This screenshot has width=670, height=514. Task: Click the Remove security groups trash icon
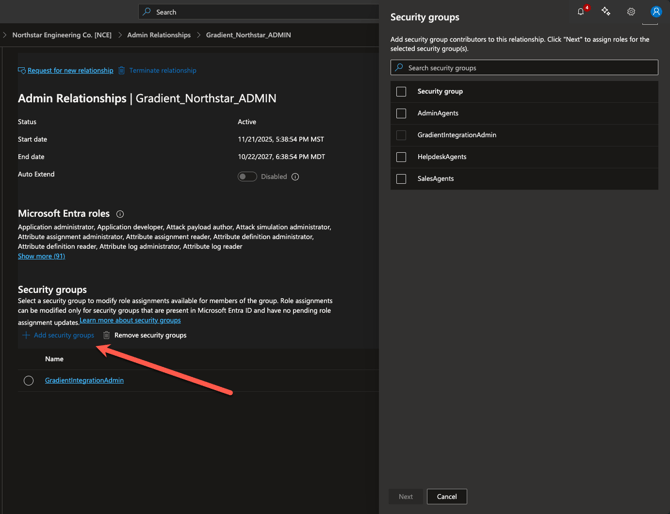107,335
